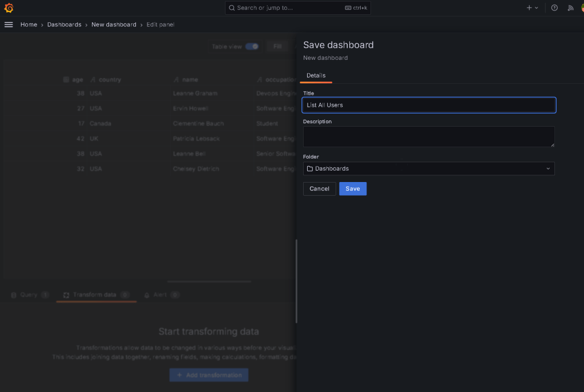
Task: Click the Save button
Action: coord(353,189)
